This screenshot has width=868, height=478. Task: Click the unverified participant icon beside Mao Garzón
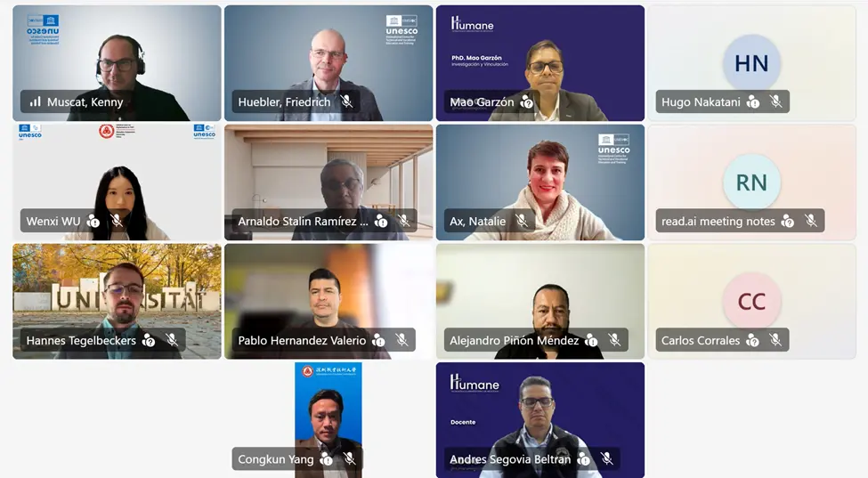[526, 101]
